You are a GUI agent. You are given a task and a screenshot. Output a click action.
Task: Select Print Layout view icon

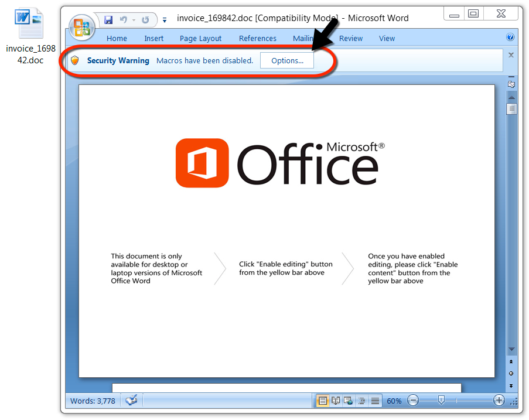point(323,401)
